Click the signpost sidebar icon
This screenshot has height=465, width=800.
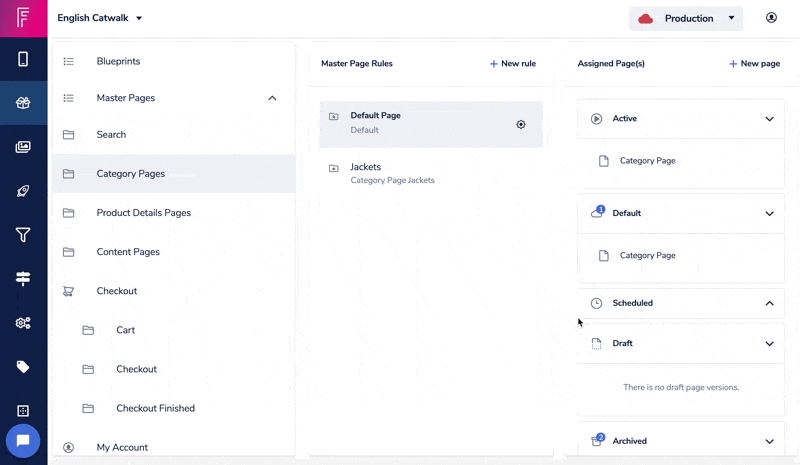click(x=23, y=278)
